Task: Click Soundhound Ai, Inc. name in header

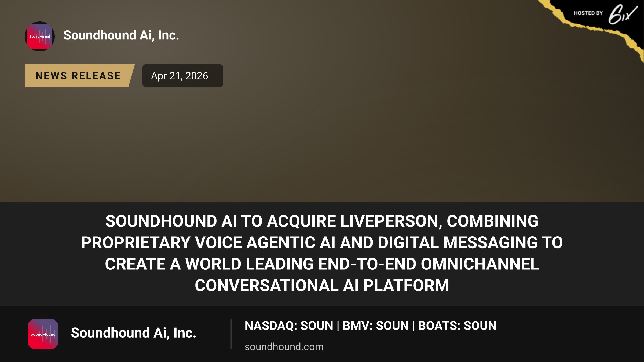Action: 121,35
